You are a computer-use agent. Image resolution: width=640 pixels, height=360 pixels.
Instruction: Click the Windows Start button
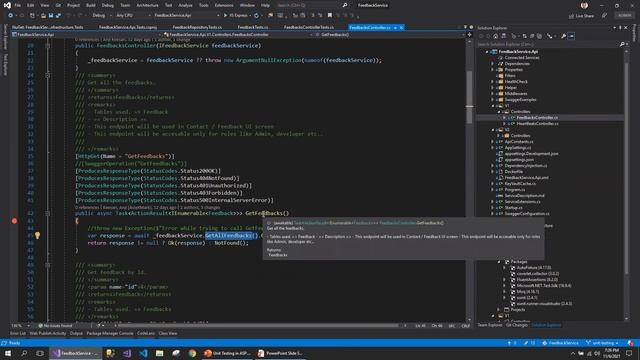point(8,353)
